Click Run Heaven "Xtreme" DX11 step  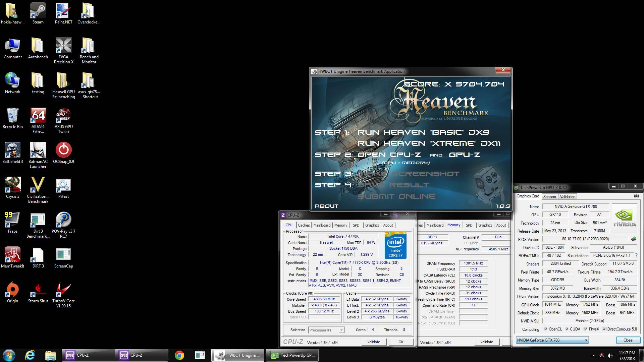(x=429, y=143)
